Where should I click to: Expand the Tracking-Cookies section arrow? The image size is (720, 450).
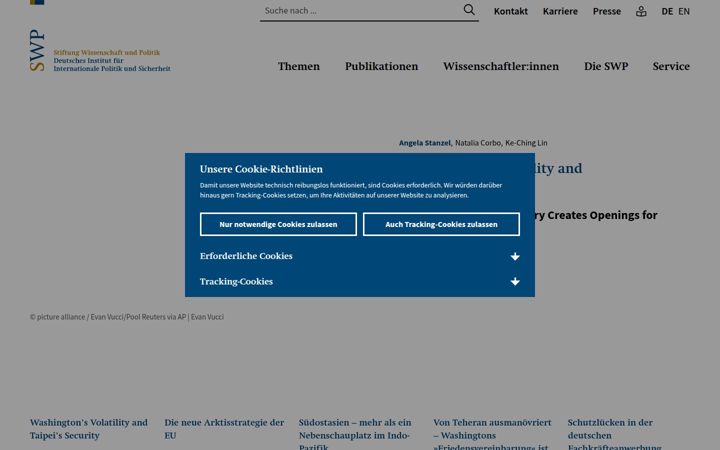pyautogui.click(x=515, y=281)
